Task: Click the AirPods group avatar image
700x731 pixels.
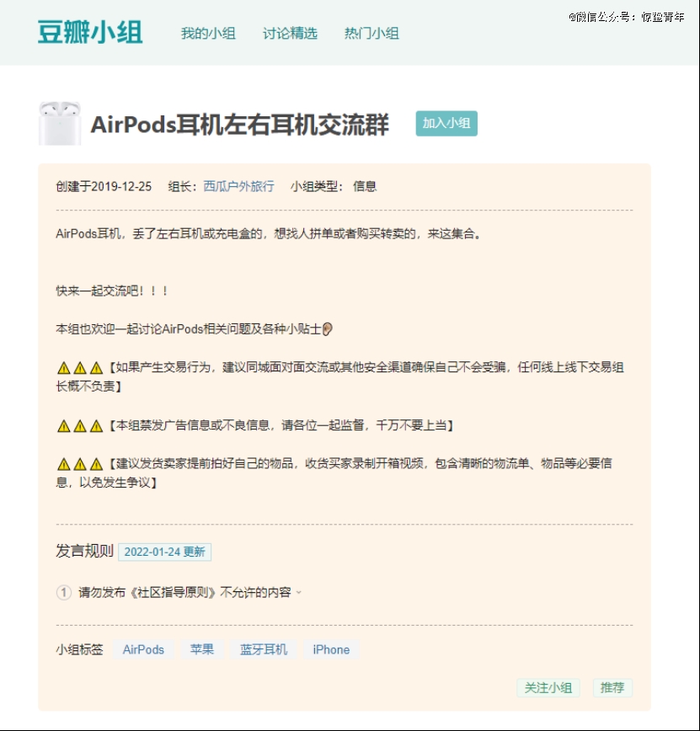Action: tap(60, 123)
